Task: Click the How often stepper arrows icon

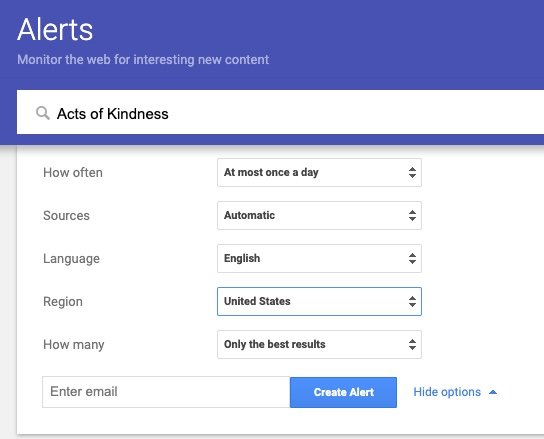Action: pyautogui.click(x=412, y=172)
